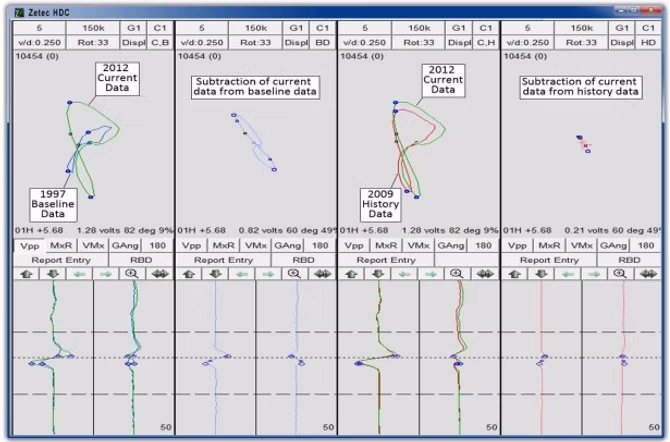This screenshot has height=442, width=670.
Task: Click the Zetec HDC title bar app icon
Action: pos(19,12)
